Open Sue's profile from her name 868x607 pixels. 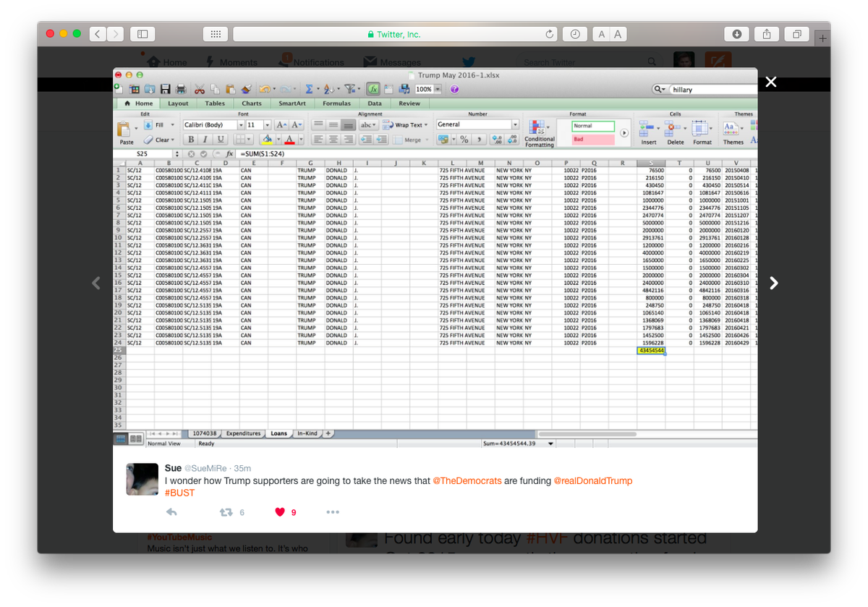173,468
